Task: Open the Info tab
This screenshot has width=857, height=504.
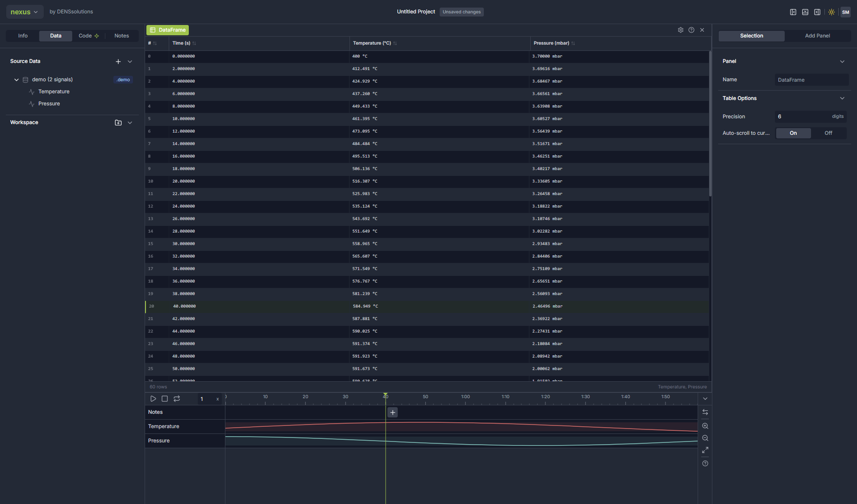Action: pos(23,36)
